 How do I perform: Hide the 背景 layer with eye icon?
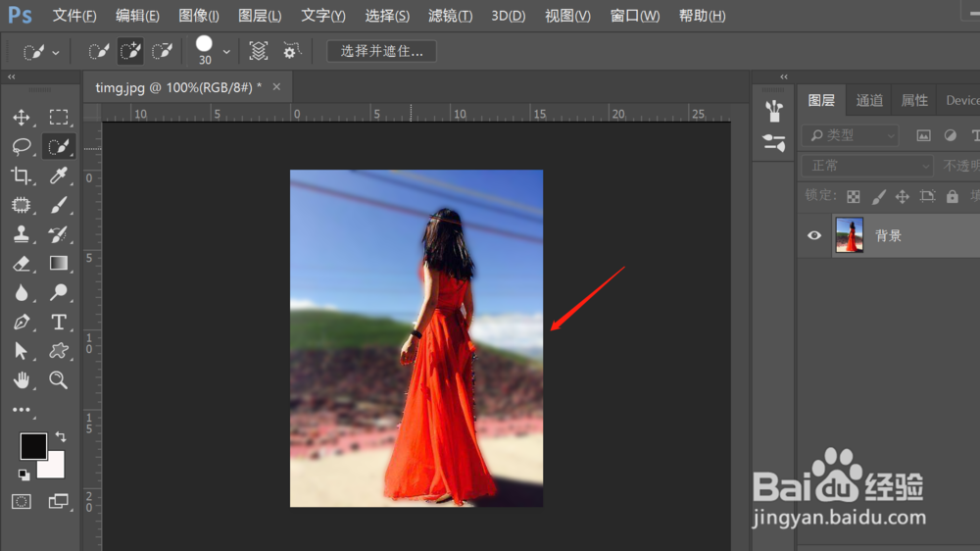click(814, 235)
